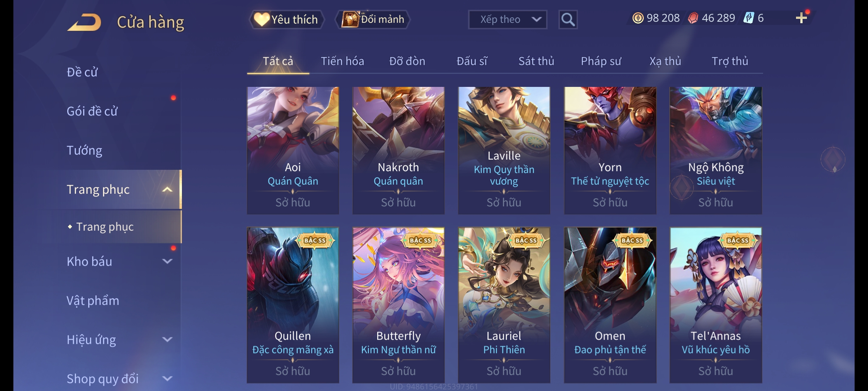
Task: Switch to the Sát thủ tab
Action: pos(536,61)
